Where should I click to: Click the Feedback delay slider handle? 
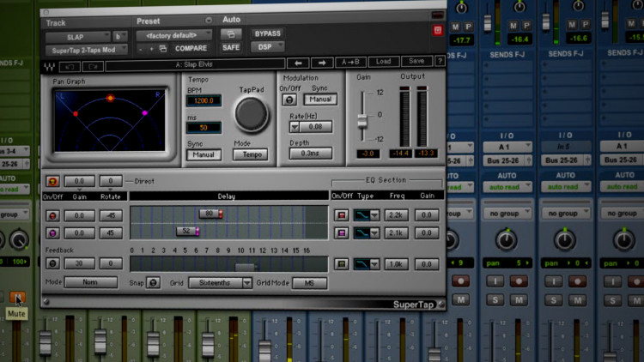point(246,267)
